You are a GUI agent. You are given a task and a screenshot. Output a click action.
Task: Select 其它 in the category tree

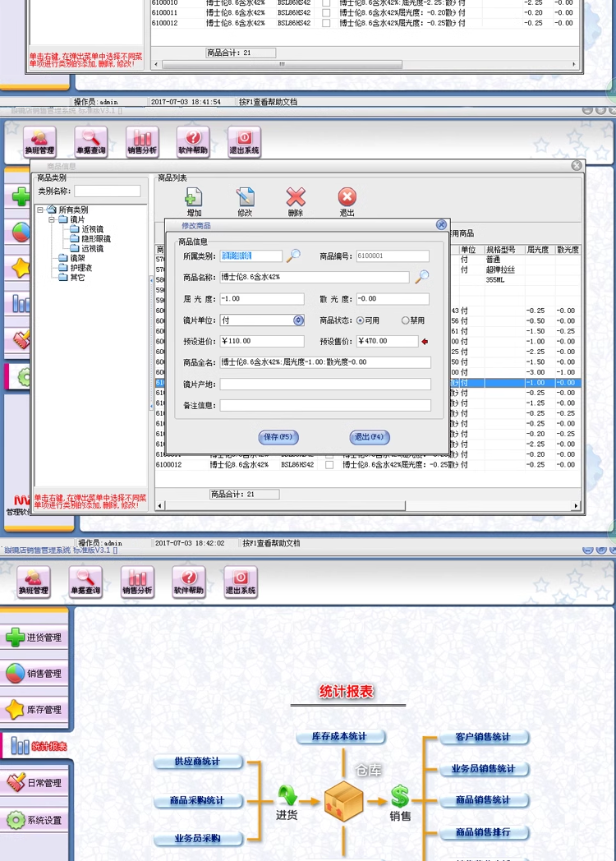pyautogui.click(x=77, y=278)
